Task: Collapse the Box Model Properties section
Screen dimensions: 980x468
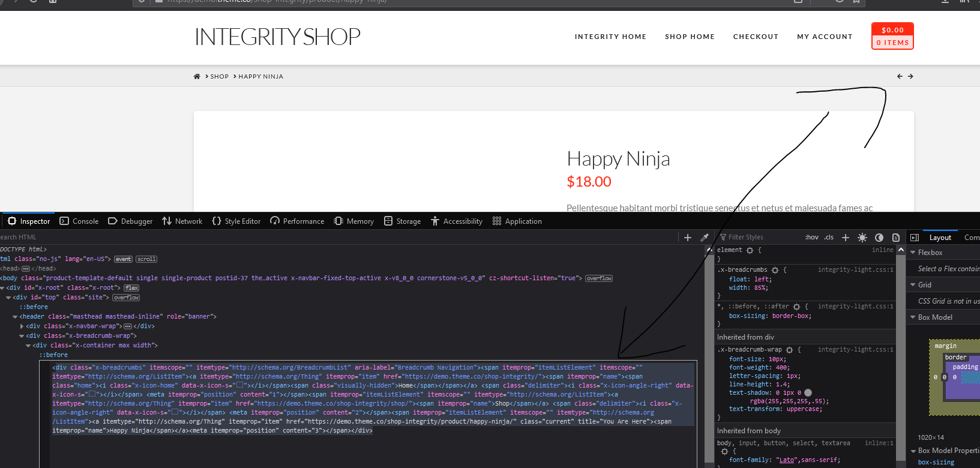Action: pyautogui.click(x=913, y=451)
